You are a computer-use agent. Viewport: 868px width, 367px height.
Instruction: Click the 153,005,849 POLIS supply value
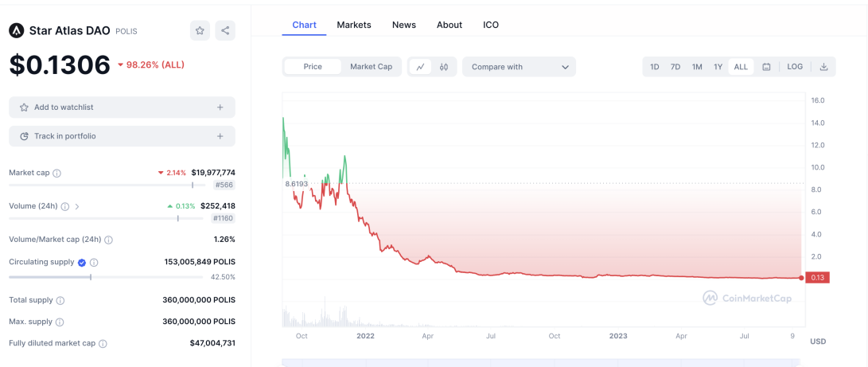[x=200, y=262]
